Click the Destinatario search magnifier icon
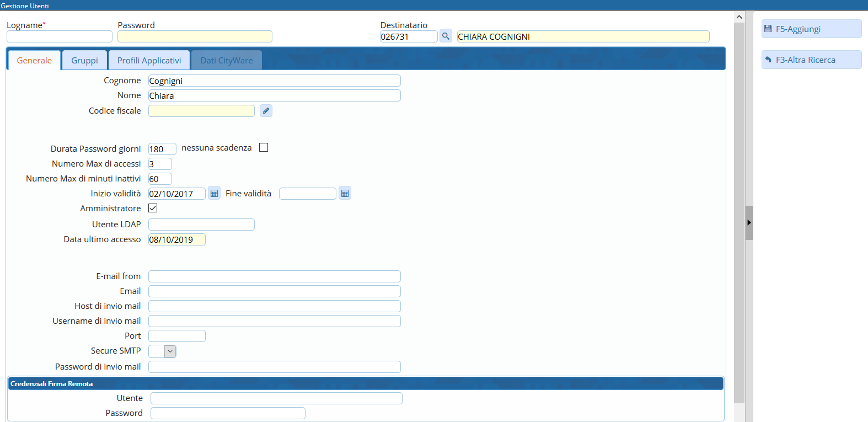 click(446, 36)
